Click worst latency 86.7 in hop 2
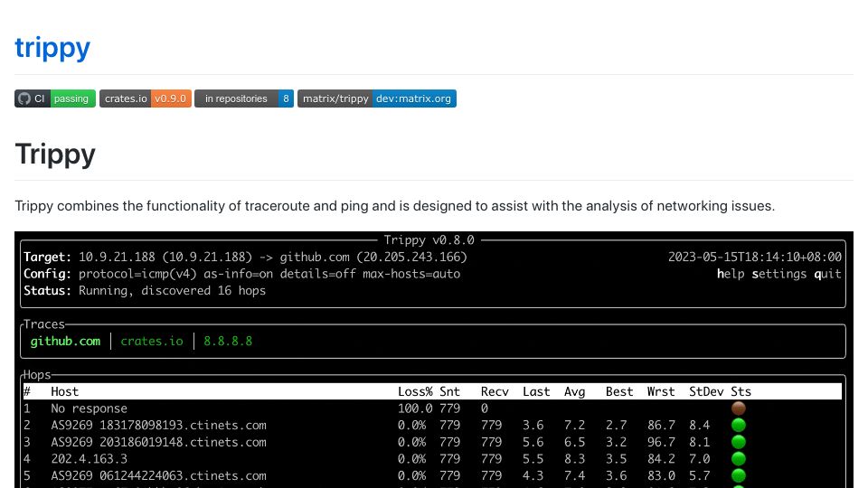The height and width of the screenshot is (488, 868). point(662,425)
